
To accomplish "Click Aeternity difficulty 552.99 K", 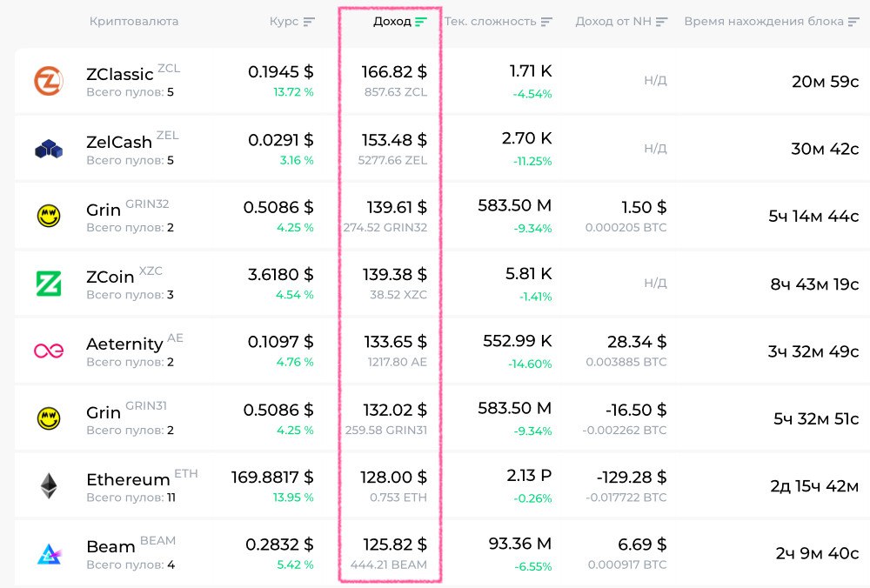I will pos(518,341).
